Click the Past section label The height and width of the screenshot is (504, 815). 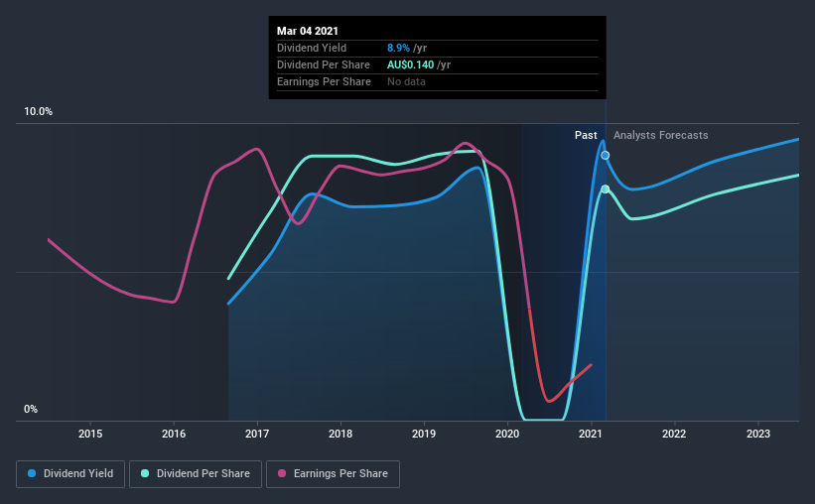[586, 135]
